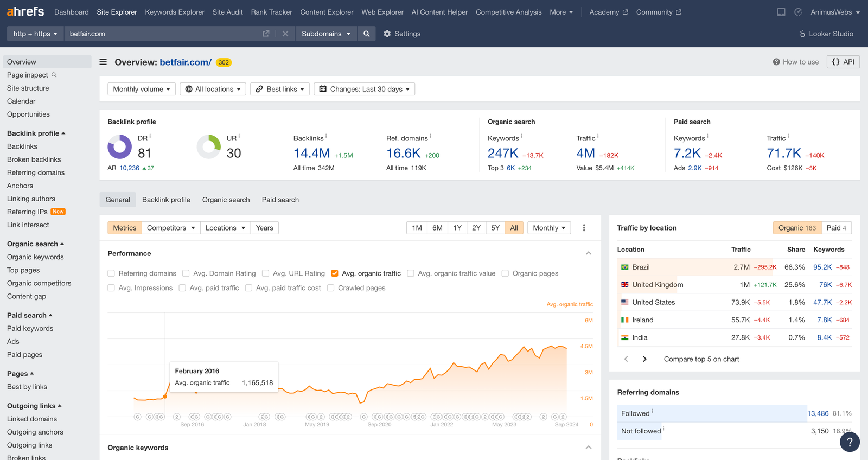The width and height of the screenshot is (868, 460).
Task: Open chart three-dot options menu
Action: click(x=584, y=228)
